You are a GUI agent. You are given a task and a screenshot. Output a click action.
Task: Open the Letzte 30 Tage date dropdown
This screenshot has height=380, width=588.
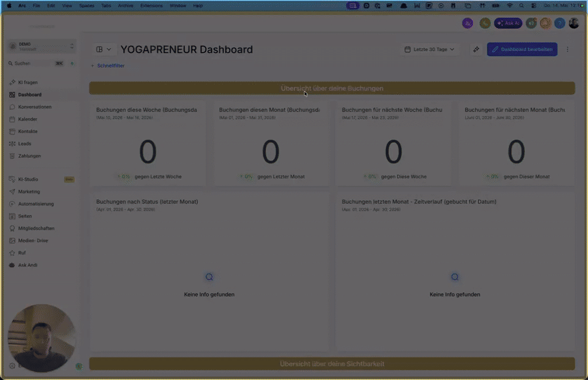click(430, 49)
